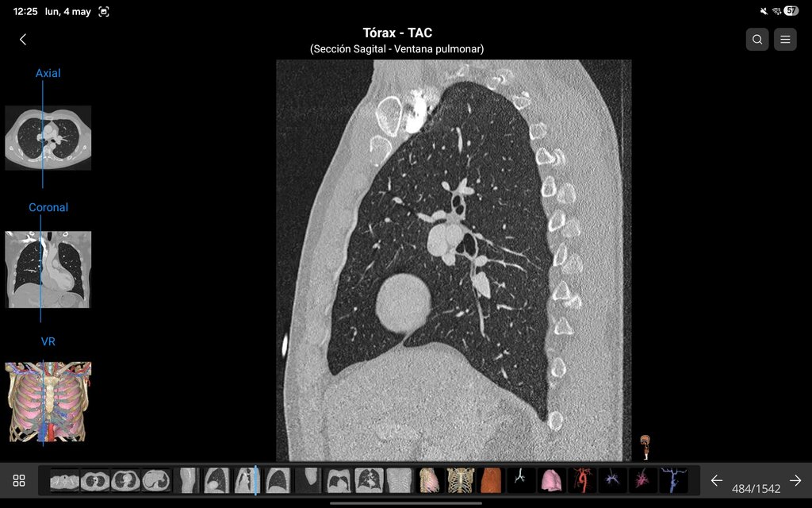Select the white bronchial tree series thumbnail

pyautogui.click(x=521, y=480)
